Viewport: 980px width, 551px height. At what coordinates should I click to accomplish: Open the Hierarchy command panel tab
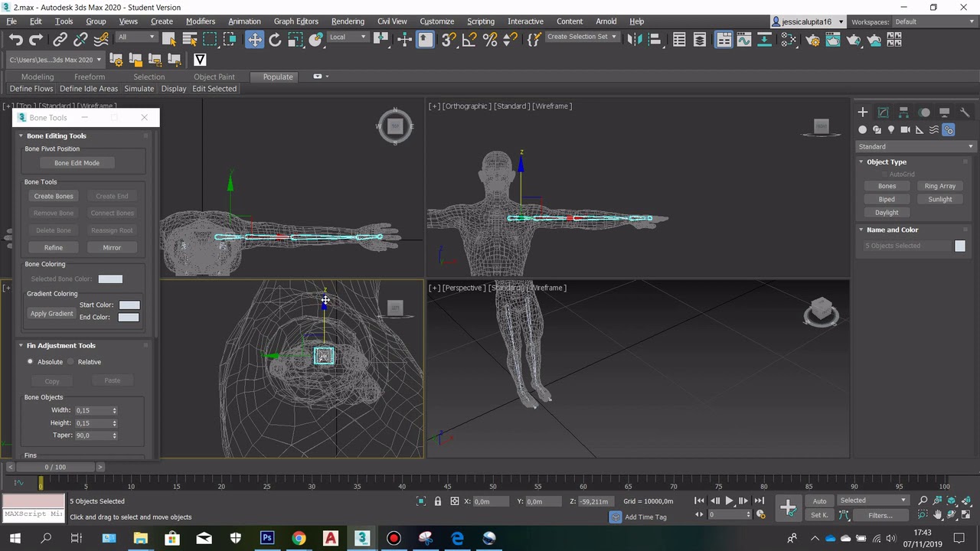(903, 112)
